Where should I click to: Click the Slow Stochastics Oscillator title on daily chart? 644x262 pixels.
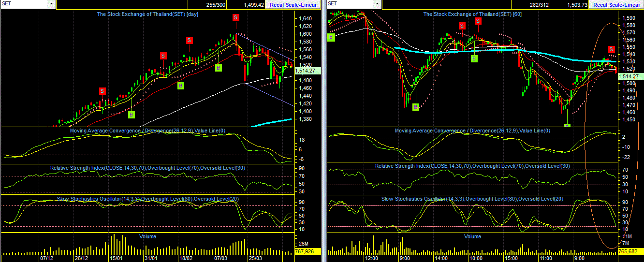point(148,199)
